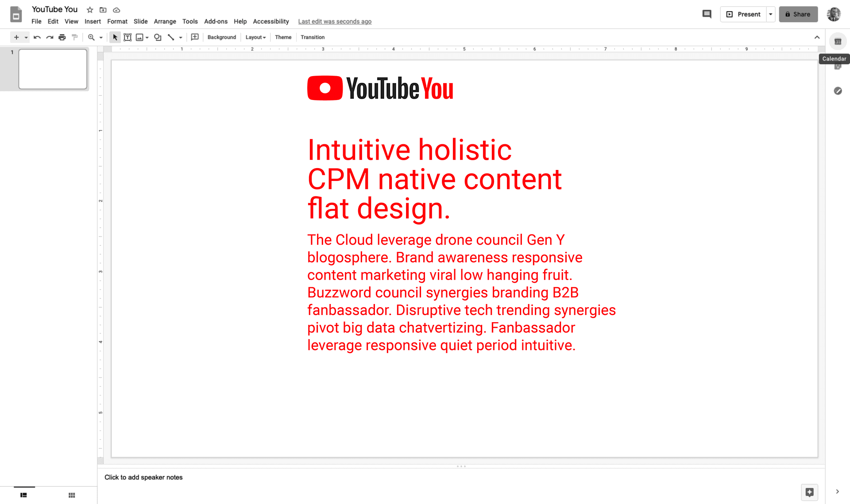Click the YouTube You logo on slide
The image size is (850, 504).
click(x=380, y=88)
